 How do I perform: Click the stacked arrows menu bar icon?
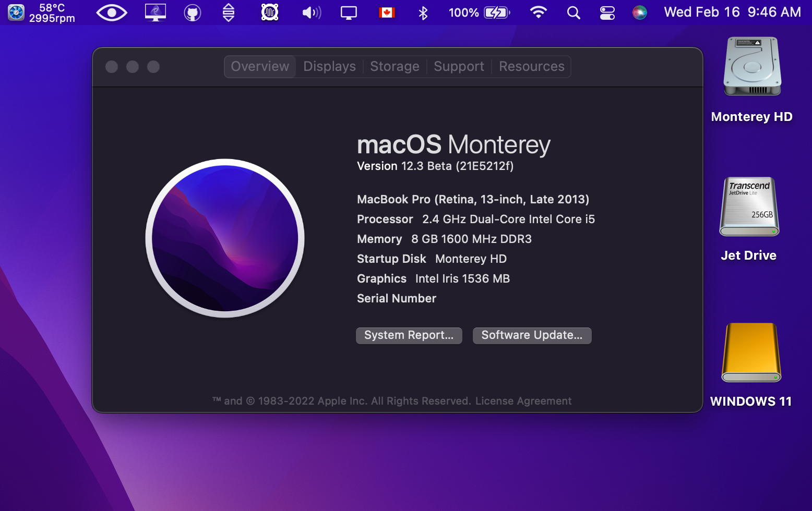click(x=229, y=13)
